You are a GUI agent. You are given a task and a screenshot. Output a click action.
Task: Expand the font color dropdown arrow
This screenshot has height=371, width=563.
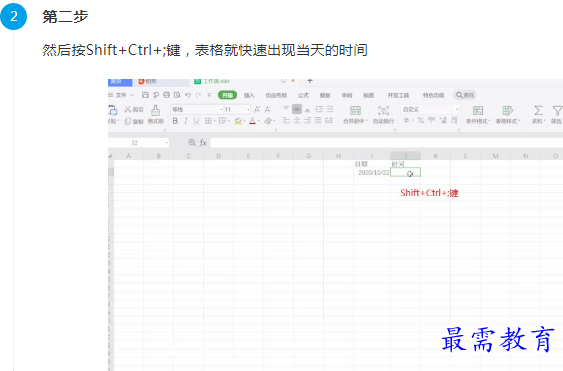[259, 121]
